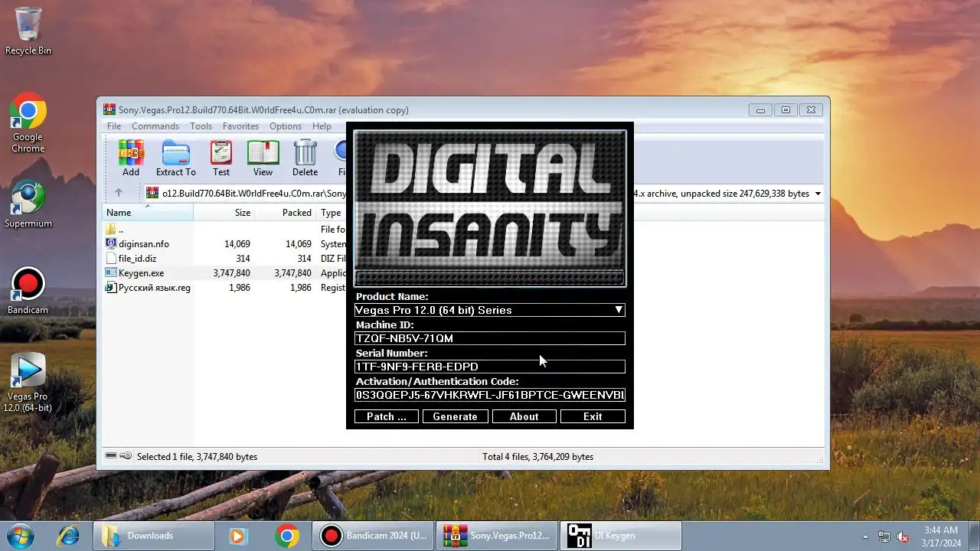The image size is (980, 551).
Task: Click the Test archive toolbar icon
Action: tap(221, 158)
